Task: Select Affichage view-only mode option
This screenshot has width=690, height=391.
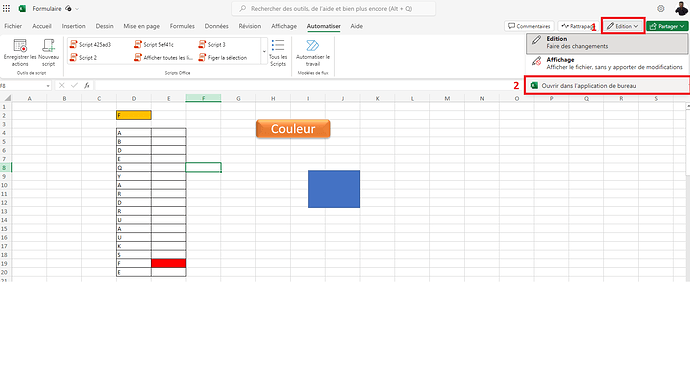Action: [607, 63]
